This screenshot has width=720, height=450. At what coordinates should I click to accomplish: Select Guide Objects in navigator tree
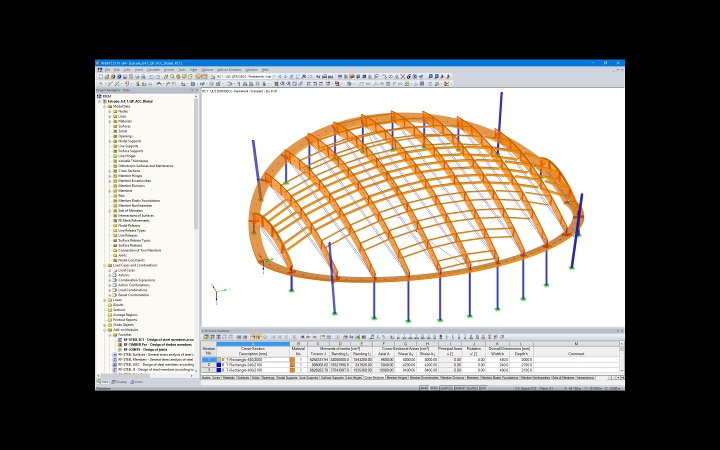pos(123,325)
